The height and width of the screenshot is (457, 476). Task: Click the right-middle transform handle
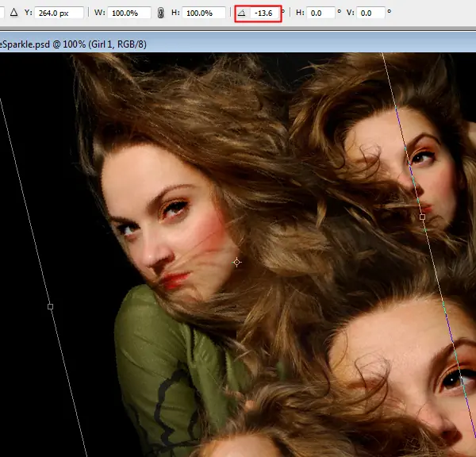tap(423, 216)
